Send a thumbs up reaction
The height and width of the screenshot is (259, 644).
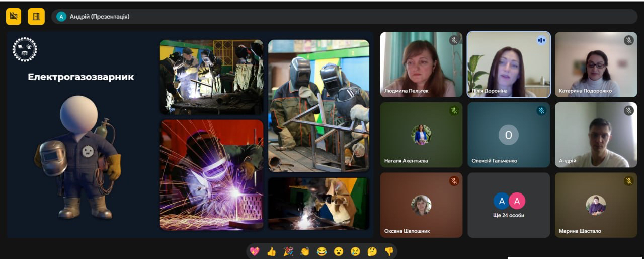[x=271, y=251]
